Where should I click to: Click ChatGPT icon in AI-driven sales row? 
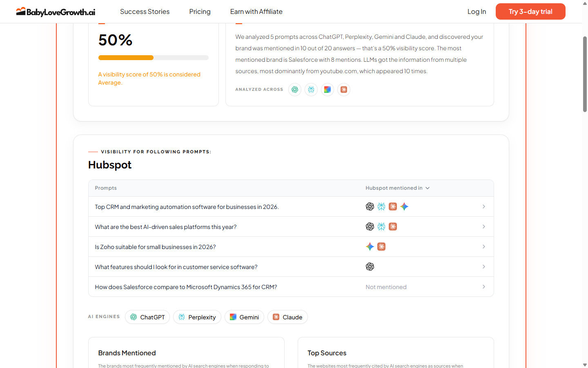coord(370,227)
